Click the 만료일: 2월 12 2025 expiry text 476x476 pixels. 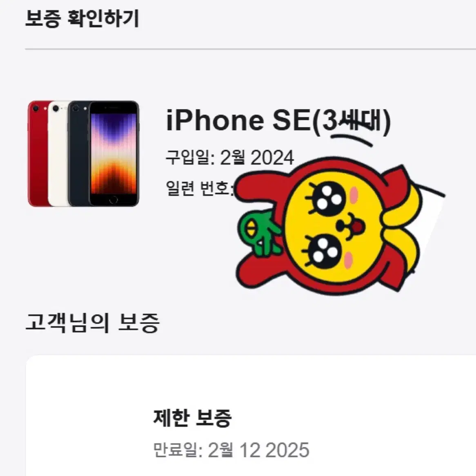coord(231,450)
